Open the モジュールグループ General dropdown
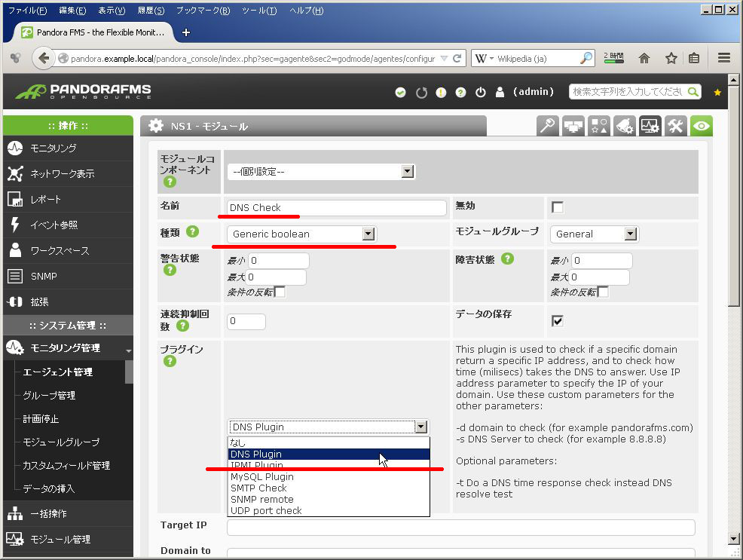The image size is (743, 560). click(x=595, y=234)
